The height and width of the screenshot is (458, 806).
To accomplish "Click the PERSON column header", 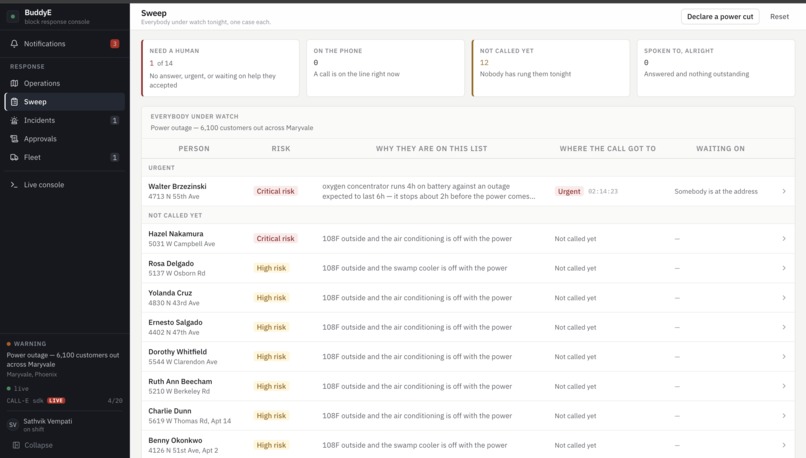I will [194, 149].
